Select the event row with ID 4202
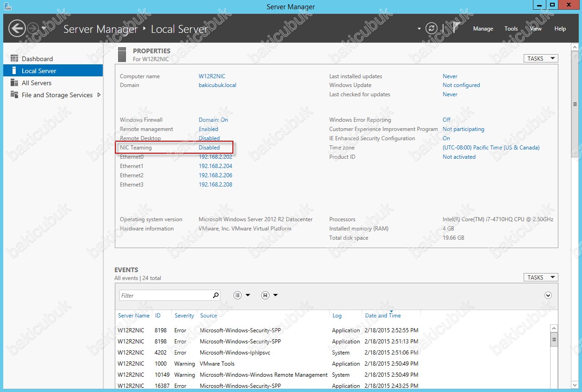582x392 pixels. (x=332, y=353)
